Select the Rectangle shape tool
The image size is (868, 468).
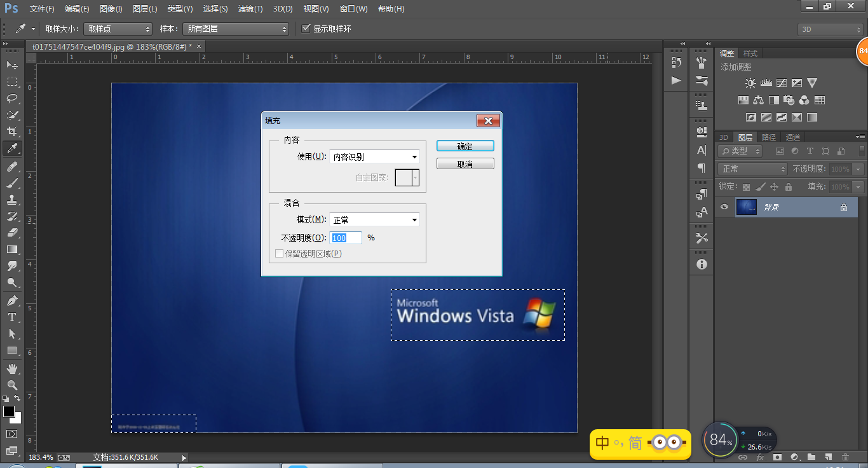coord(12,350)
